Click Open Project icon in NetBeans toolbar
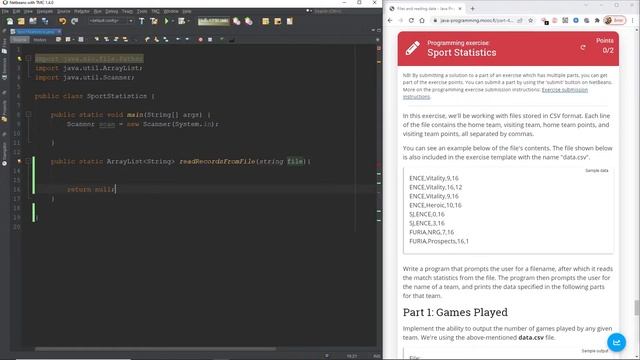The width and height of the screenshot is (640, 360). tap(33, 21)
